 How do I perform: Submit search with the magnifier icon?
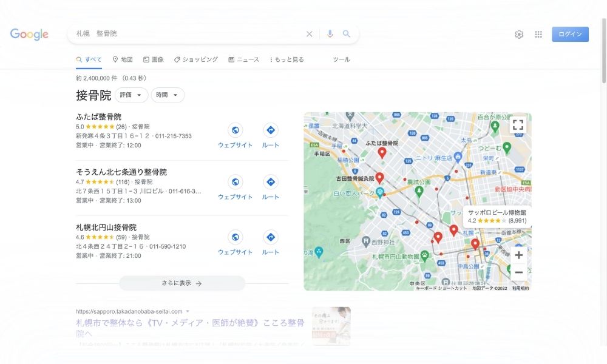[x=347, y=34]
